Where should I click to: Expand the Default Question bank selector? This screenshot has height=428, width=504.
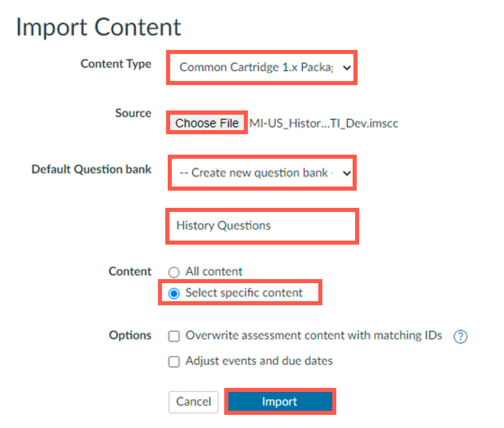[262, 173]
